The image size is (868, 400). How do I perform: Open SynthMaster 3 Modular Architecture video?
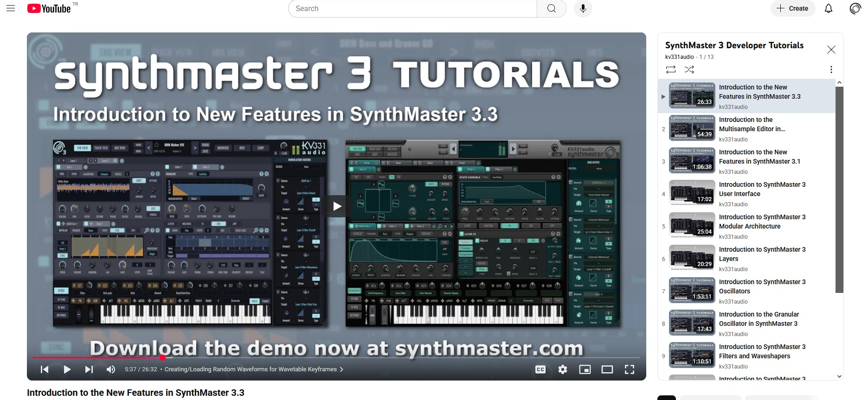[x=762, y=222]
